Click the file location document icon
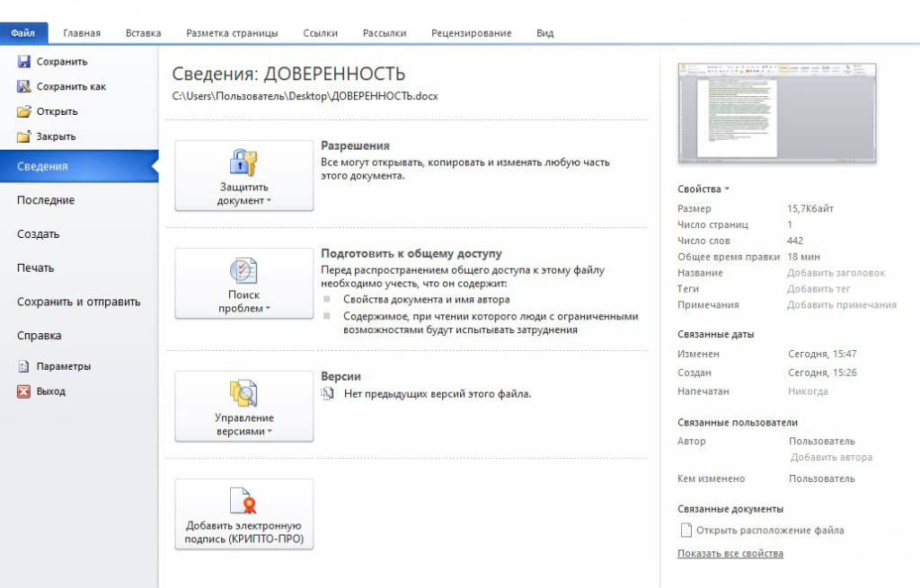The image size is (920, 588). 686,530
